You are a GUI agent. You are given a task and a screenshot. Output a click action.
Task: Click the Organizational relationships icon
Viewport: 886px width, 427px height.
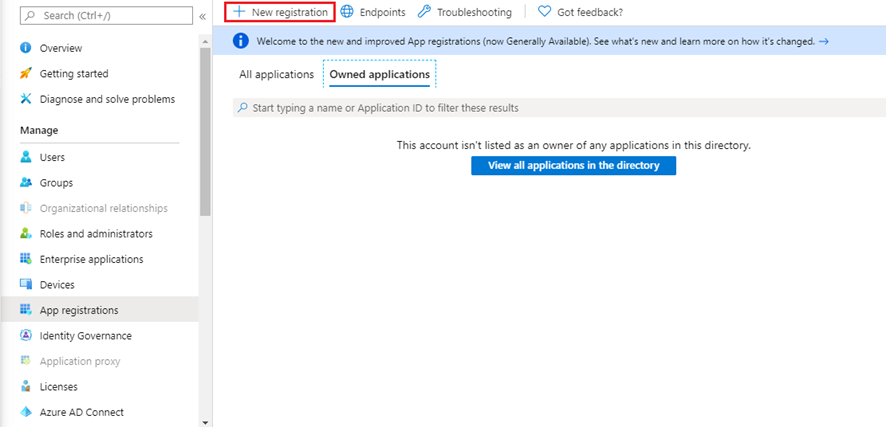click(x=25, y=208)
